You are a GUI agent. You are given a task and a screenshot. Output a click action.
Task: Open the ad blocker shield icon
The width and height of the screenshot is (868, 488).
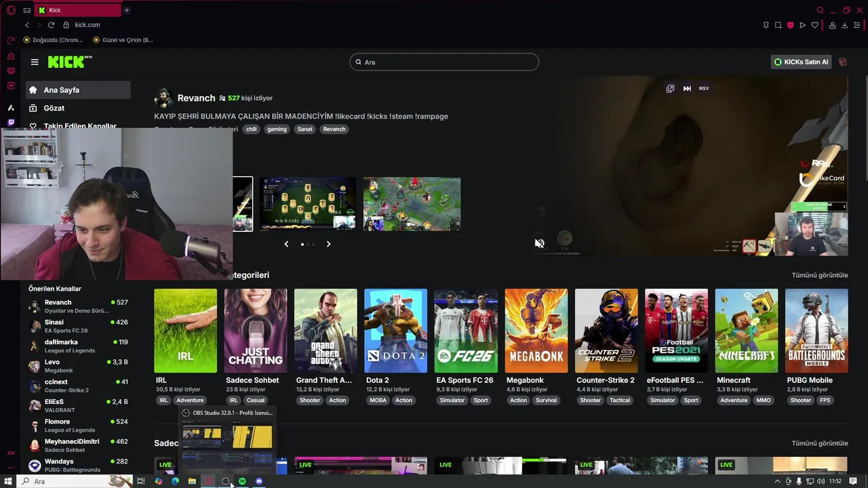(790, 25)
